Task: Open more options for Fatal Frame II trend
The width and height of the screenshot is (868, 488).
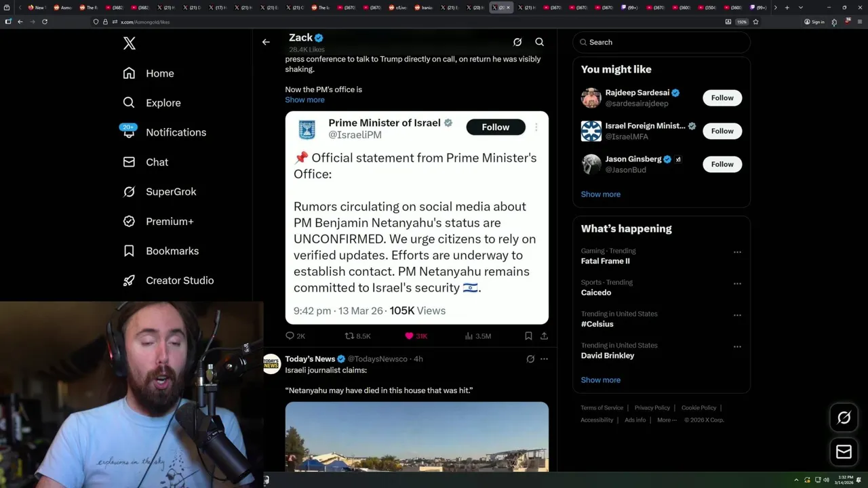Action: (x=737, y=252)
